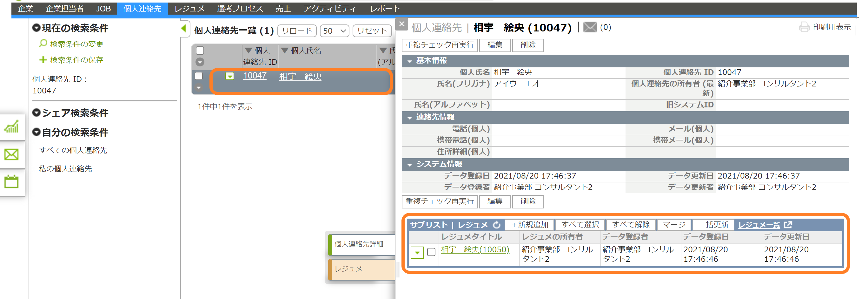Click the magnifier icon to change search conditions
This screenshot has height=299, width=868.
(x=43, y=44)
